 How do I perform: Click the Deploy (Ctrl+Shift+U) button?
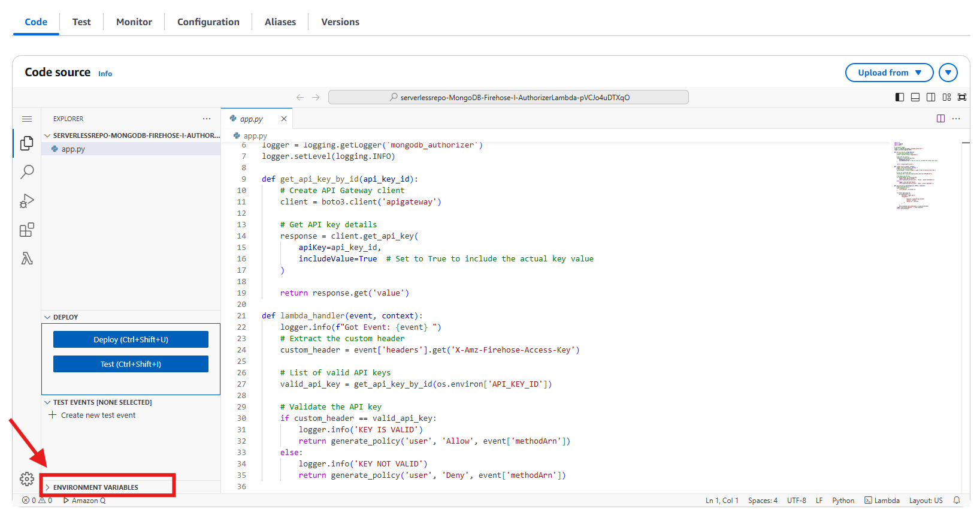point(131,339)
